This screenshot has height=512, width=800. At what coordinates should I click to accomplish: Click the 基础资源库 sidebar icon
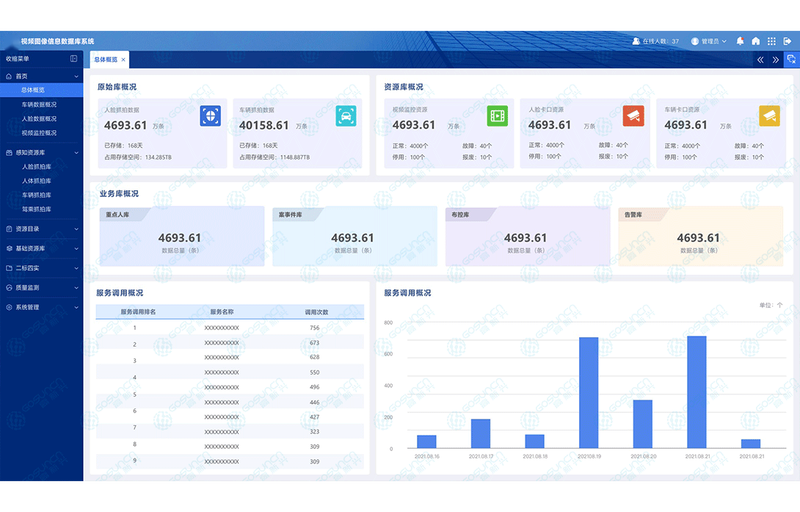pyautogui.click(x=9, y=248)
